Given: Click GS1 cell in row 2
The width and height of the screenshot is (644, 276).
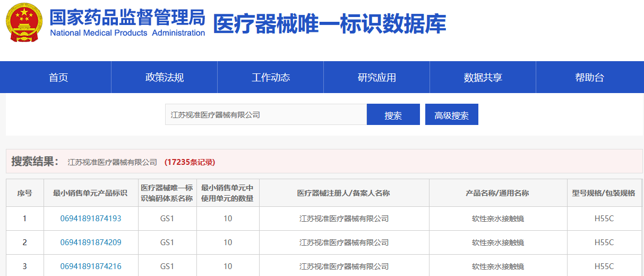Looking at the screenshot, I should 167,242.
